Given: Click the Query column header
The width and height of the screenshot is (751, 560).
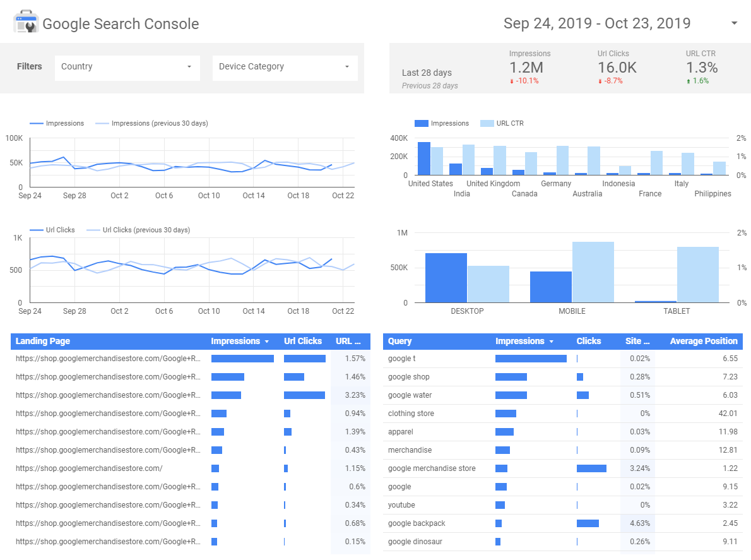Looking at the screenshot, I should click(399, 341).
